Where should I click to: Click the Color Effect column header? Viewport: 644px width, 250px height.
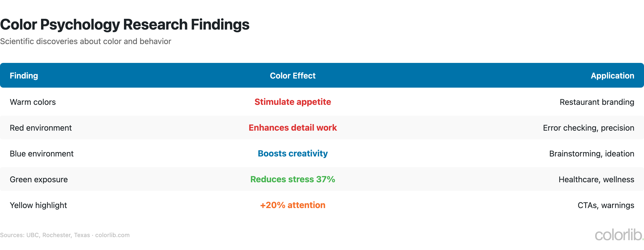pos(292,76)
